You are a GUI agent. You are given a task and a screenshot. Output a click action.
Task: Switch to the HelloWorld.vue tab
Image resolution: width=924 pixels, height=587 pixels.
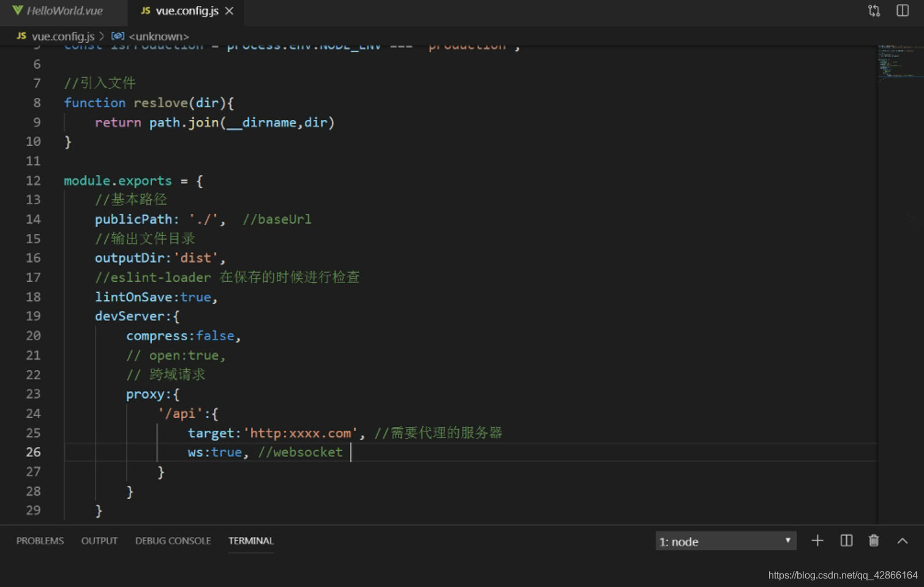click(x=58, y=11)
